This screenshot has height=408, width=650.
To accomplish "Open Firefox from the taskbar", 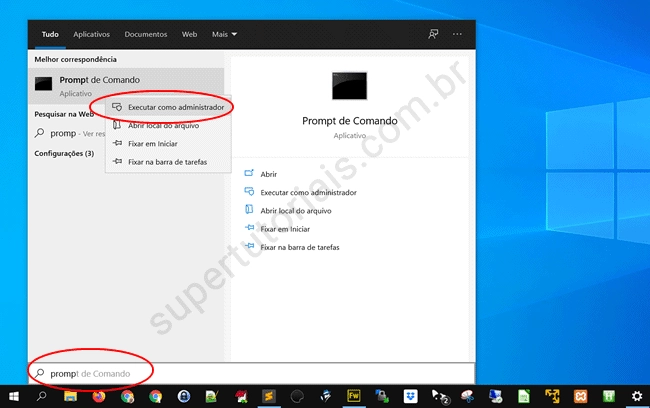I will tap(98, 396).
